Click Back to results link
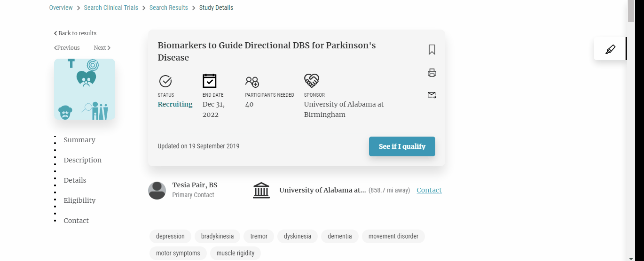Screen dimensions: 644x261 pyautogui.click(x=75, y=33)
